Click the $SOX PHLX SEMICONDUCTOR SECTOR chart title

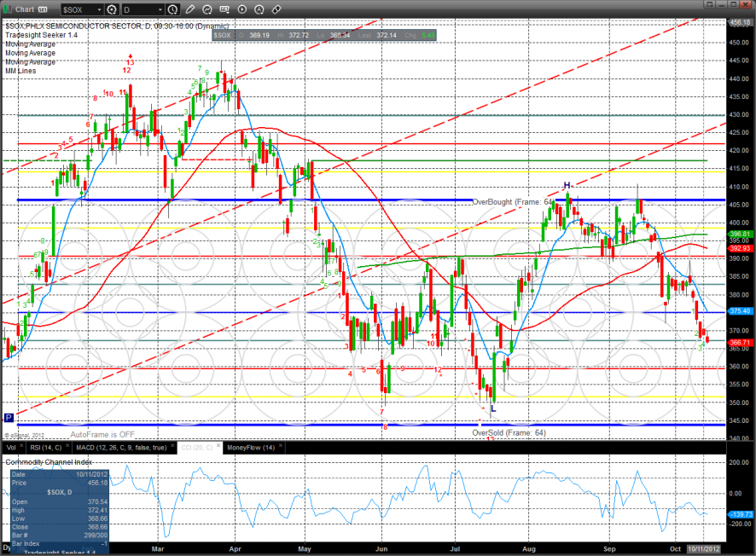pyautogui.click(x=117, y=26)
